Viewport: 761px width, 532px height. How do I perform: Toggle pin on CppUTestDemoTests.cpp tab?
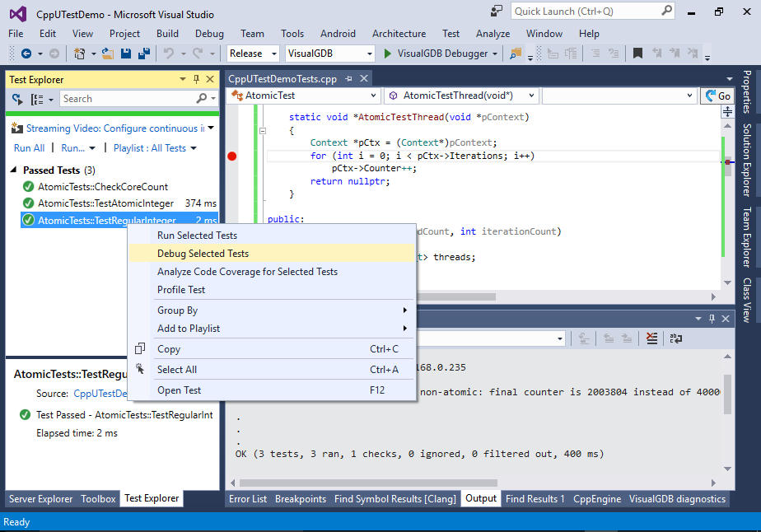point(348,78)
